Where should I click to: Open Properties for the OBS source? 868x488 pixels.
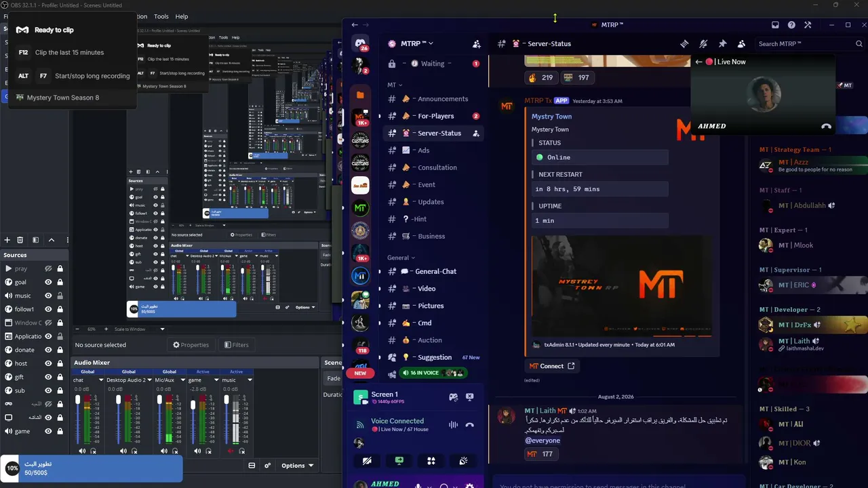click(191, 345)
